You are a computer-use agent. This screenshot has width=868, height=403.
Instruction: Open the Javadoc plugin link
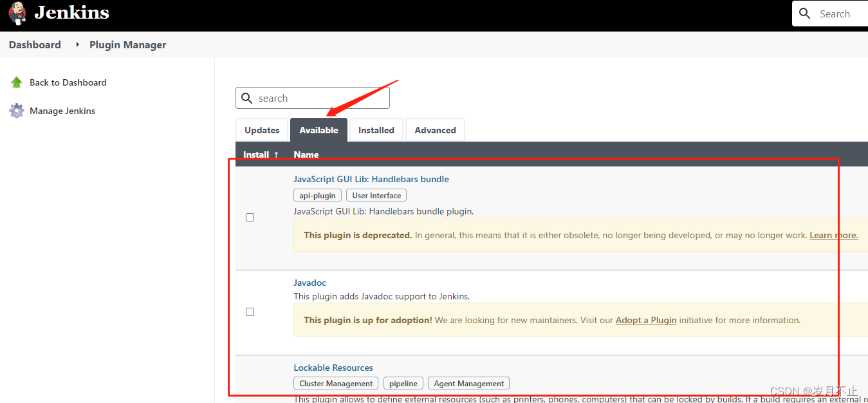click(310, 283)
